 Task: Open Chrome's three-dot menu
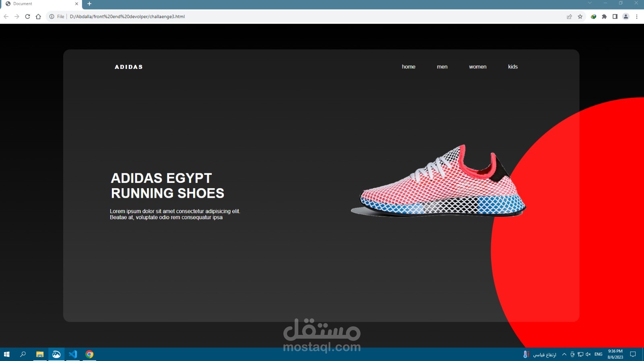637,17
